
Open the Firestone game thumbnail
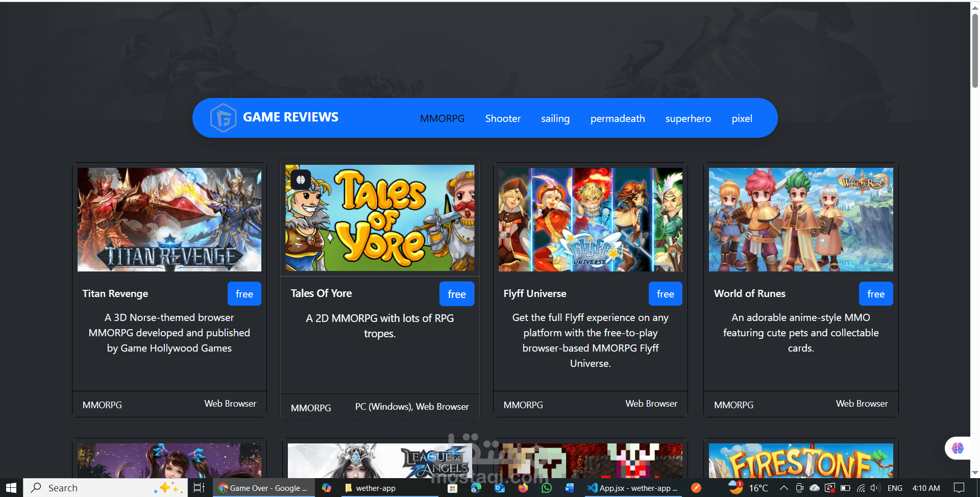[x=801, y=461]
